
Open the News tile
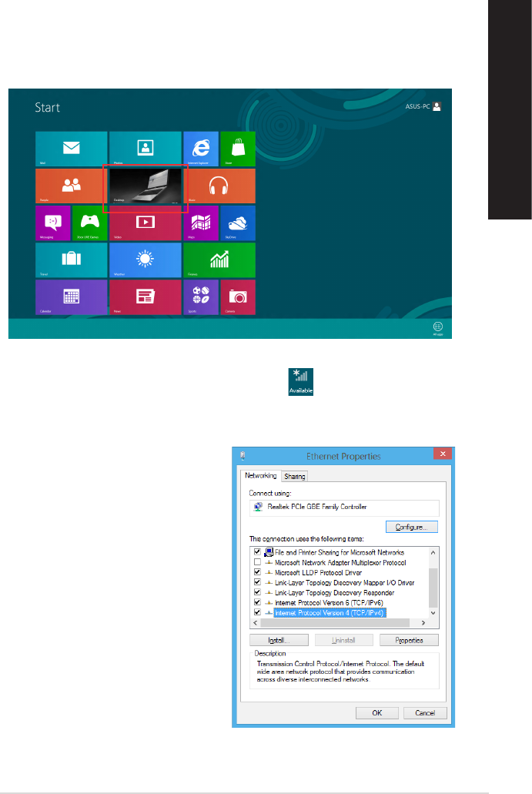(x=146, y=296)
